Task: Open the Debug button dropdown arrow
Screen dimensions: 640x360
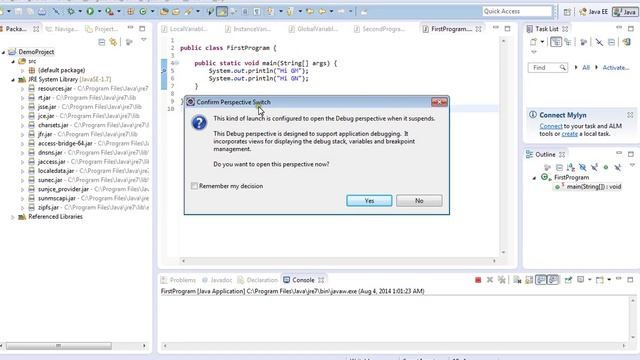Action: pyautogui.click(x=80, y=11)
